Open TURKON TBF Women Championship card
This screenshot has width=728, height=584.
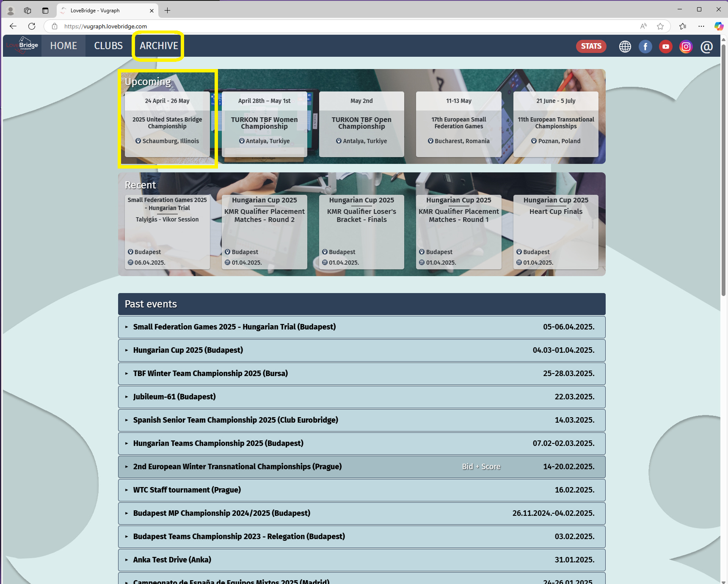pyautogui.click(x=265, y=124)
